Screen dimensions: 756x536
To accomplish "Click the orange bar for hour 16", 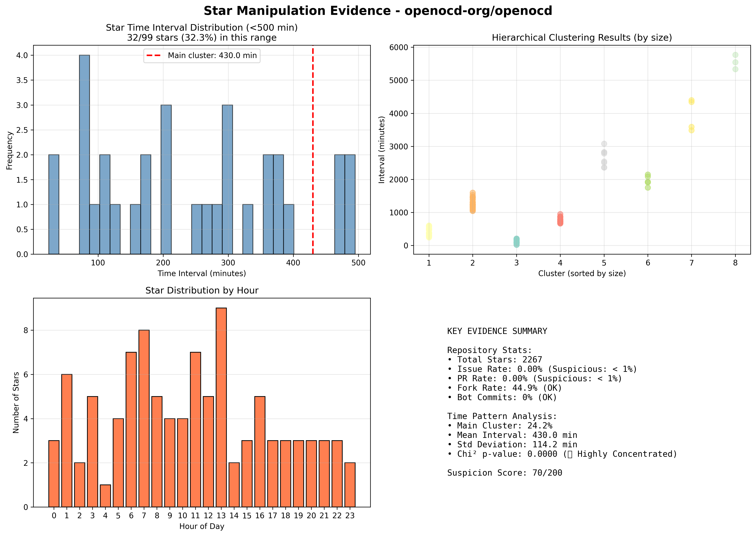I will [x=260, y=452].
